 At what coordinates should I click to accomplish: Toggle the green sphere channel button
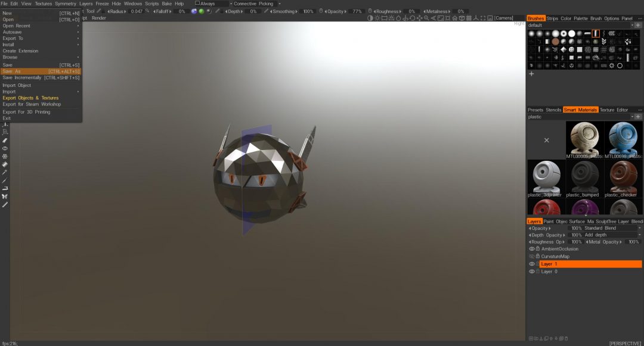pyautogui.click(x=202, y=11)
